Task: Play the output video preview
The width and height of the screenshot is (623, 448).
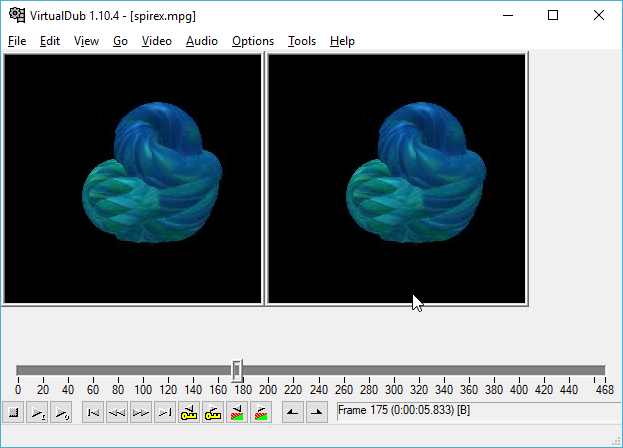Action: pyautogui.click(x=61, y=412)
